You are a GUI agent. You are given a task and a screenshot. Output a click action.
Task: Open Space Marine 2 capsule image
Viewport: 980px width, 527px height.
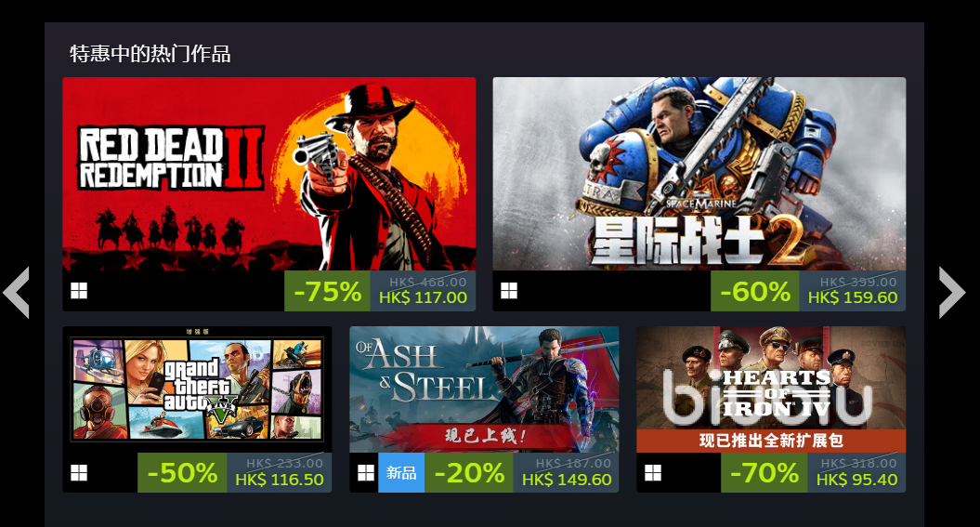699,174
